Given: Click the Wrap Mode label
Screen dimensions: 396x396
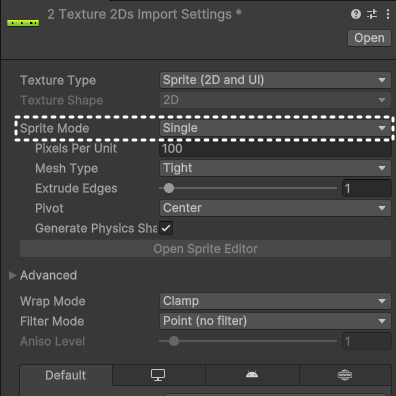Looking at the screenshot, I should [53, 301].
